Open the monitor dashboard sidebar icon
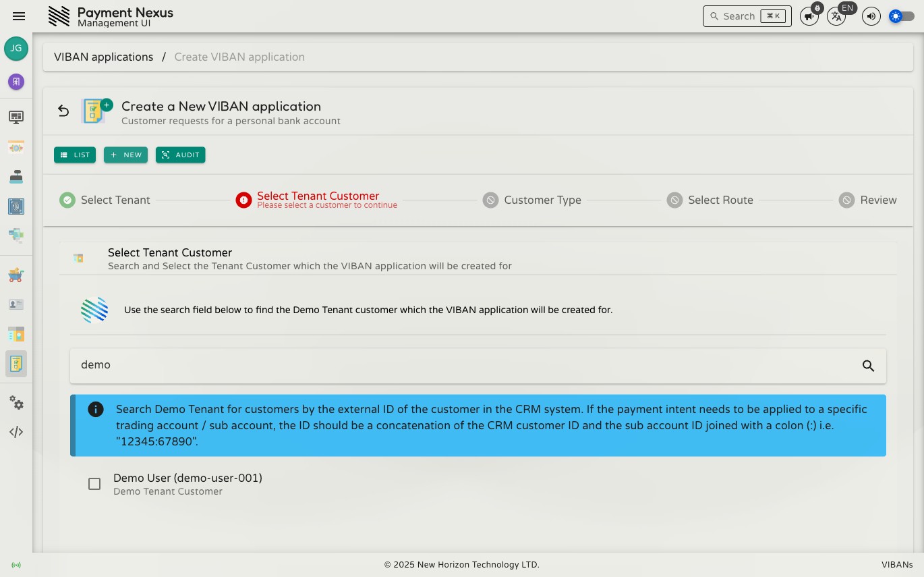The width and height of the screenshot is (924, 577). tap(16, 117)
